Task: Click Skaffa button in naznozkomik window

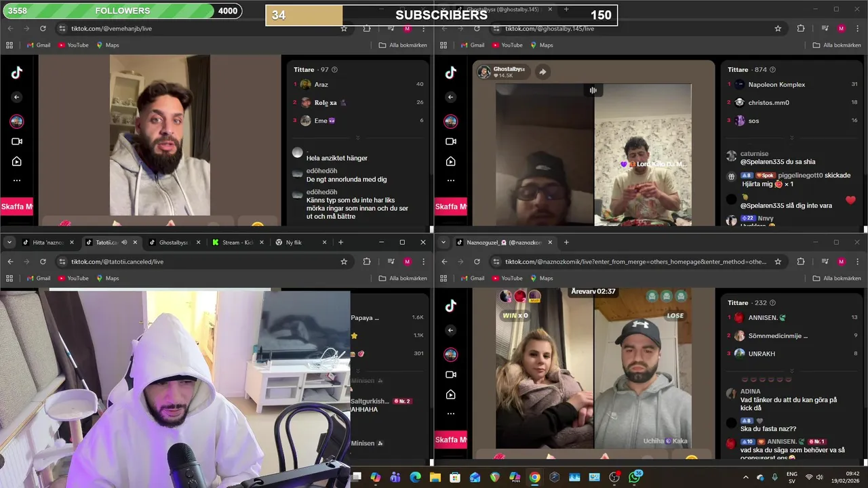Action: [450, 440]
